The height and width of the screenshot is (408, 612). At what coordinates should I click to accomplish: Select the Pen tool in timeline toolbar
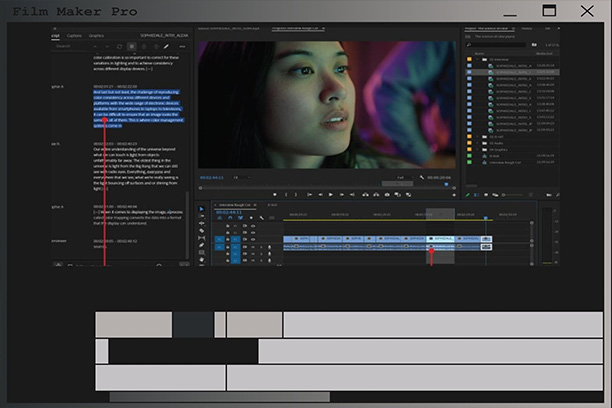[201, 245]
